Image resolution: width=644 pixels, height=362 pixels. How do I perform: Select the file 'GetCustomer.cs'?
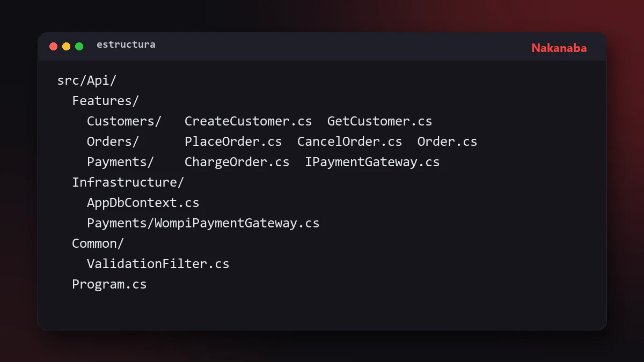coord(380,121)
